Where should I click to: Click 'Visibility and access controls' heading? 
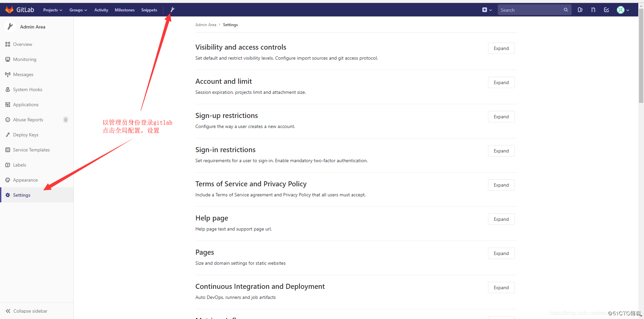tap(241, 47)
